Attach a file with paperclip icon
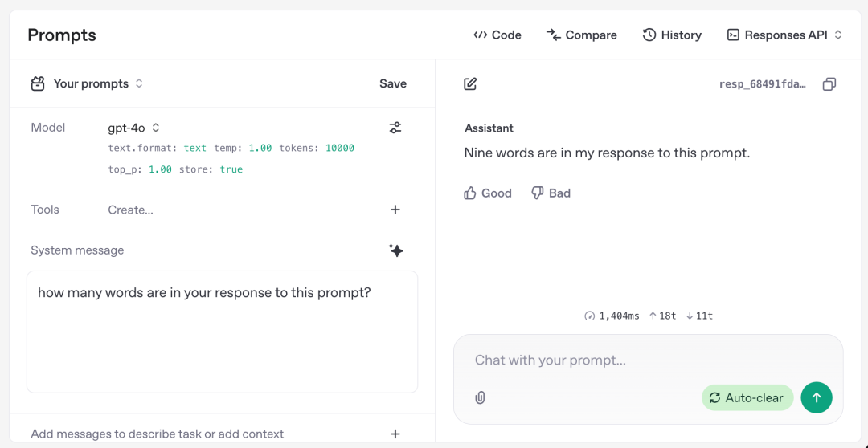 (480, 397)
